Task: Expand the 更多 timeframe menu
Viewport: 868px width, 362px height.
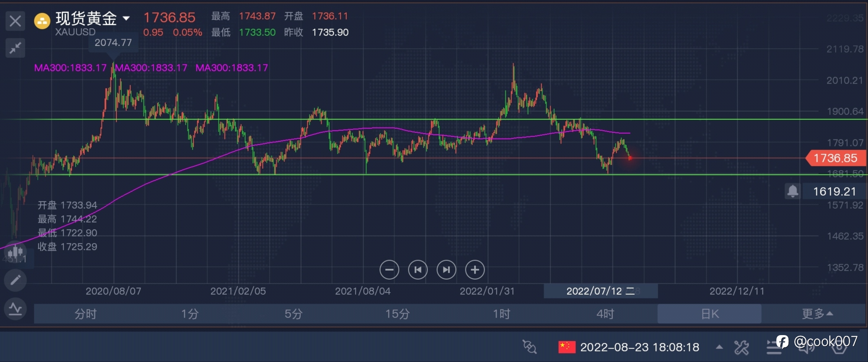Action: [x=817, y=313]
